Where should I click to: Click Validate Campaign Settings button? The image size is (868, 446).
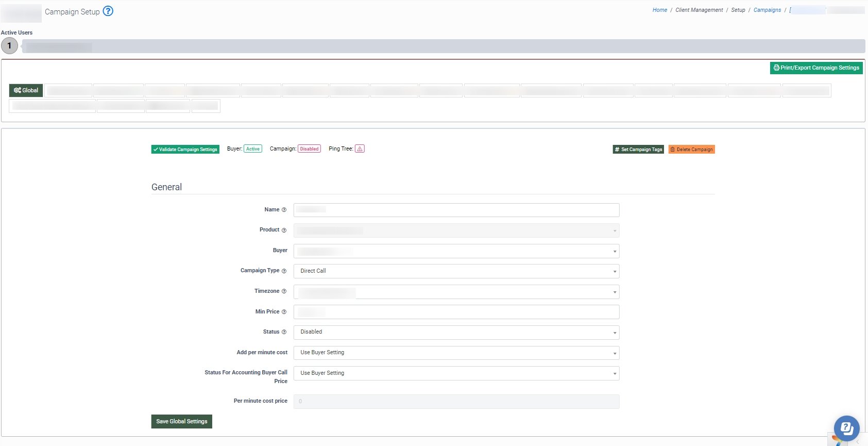coord(185,150)
